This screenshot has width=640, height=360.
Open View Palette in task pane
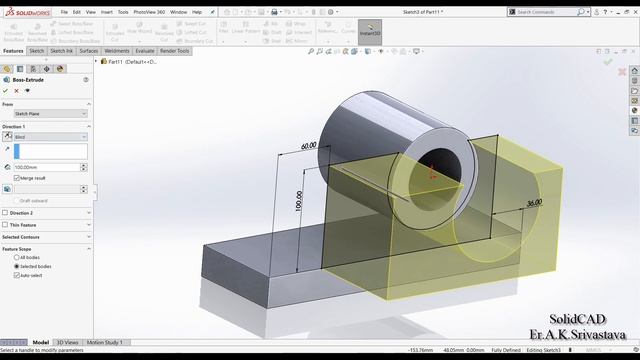point(634,101)
